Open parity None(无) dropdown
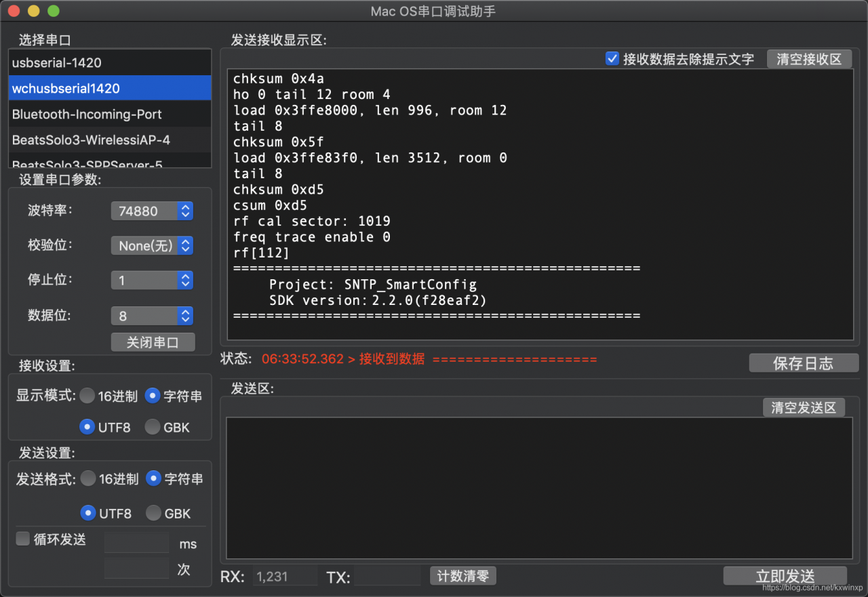868x597 pixels. [152, 246]
